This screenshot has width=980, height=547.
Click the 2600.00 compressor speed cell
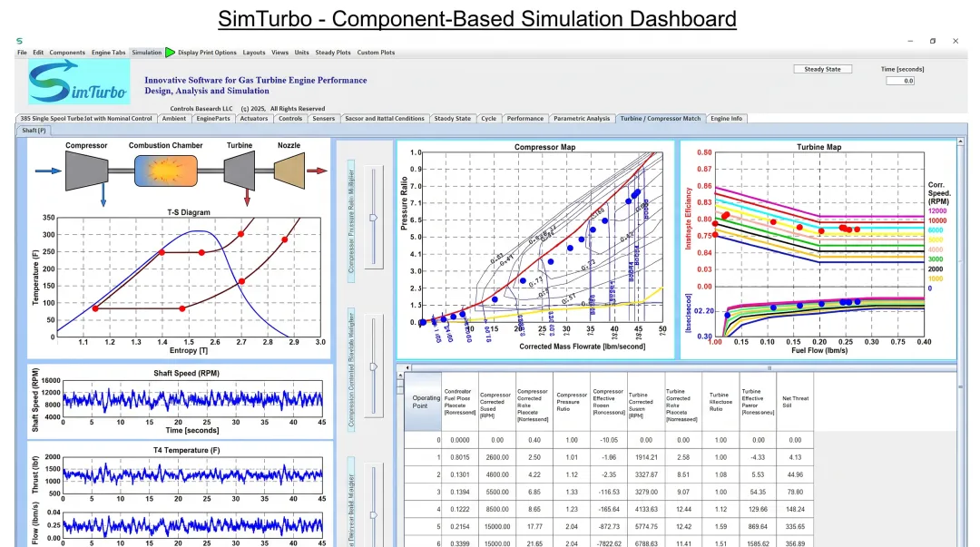[497, 457]
